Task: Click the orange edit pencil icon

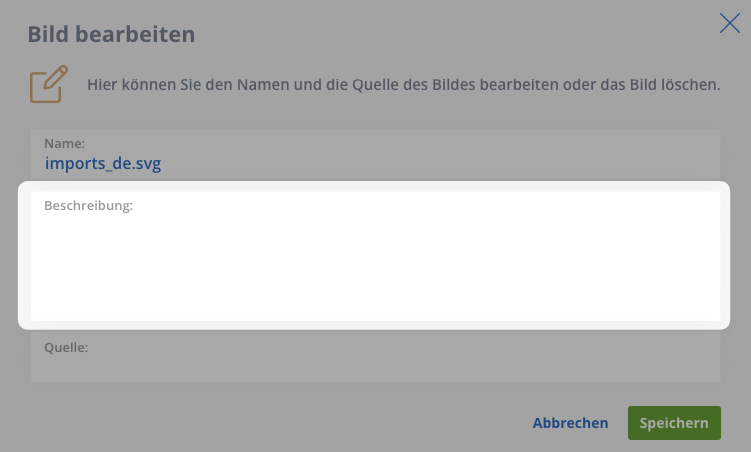Action: click(x=48, y=84)
